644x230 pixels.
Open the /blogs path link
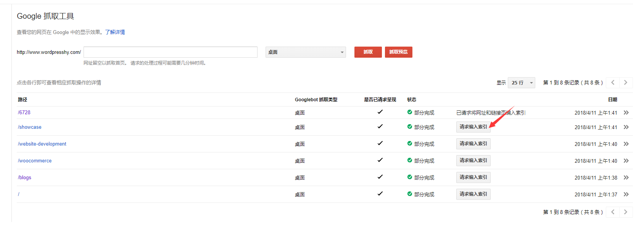pos(24,178)
